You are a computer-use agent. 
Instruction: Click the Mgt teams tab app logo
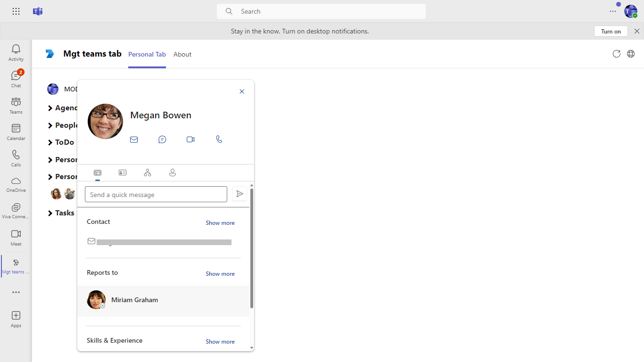coord(50,54)
